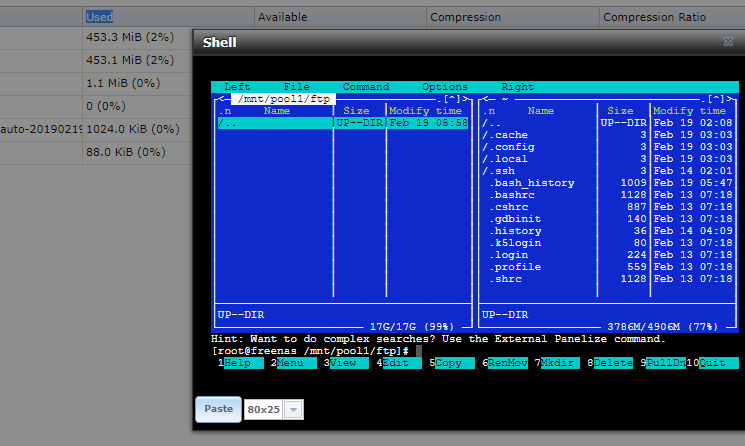Image resolution: width=745 pixels, height=446 pixels.
Task: Click the Paste button
Action: point(218,409)
